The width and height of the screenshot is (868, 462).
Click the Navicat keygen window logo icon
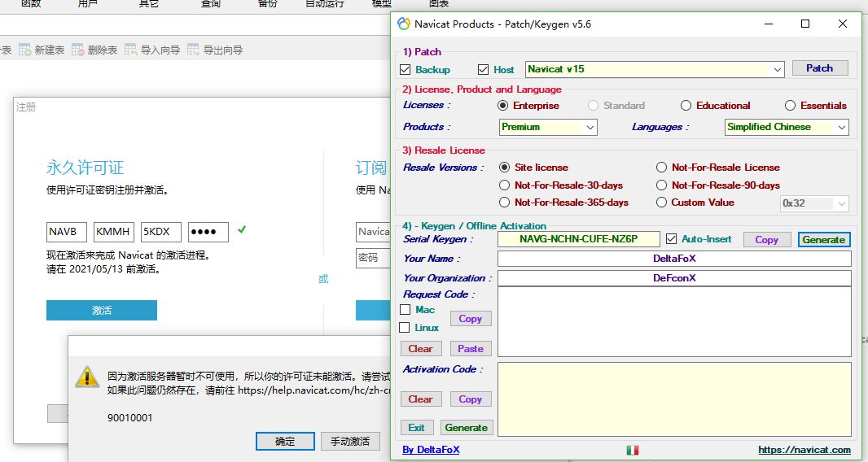tap(404, 24)
